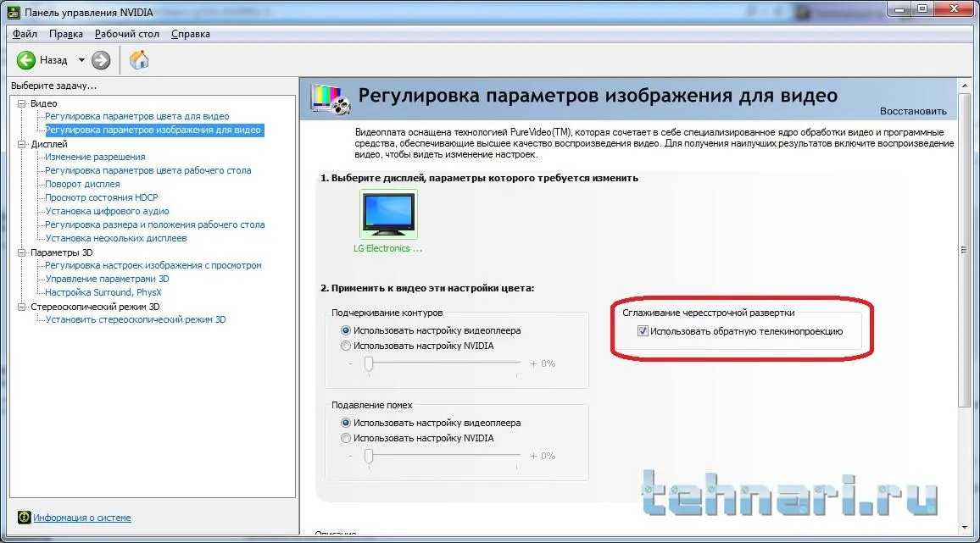The height and width of the screenshot is (543, 980).
Task: Open the Правка menu
Action: point(65,34)
